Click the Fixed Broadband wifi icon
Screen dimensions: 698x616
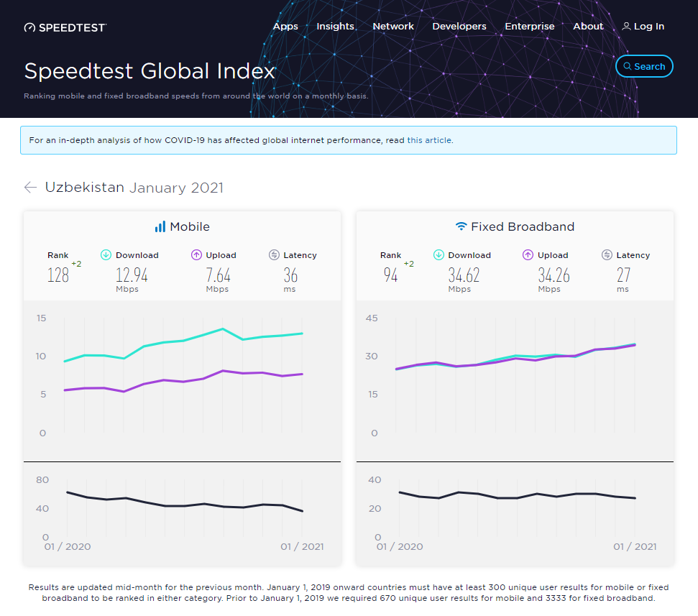[x=461, y=226]
